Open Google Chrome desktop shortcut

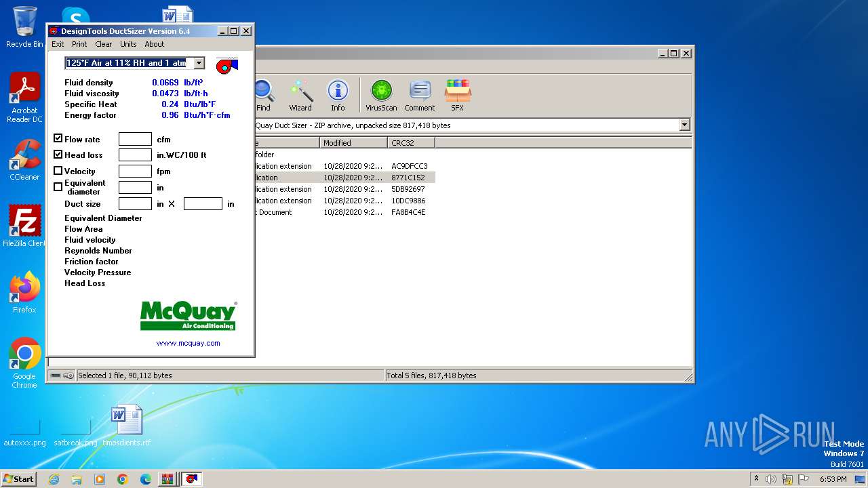tap(24, 363)
